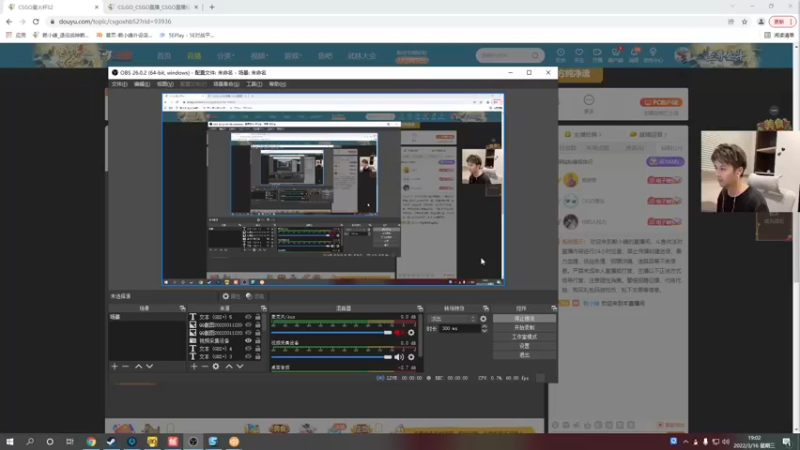The image size is (800, 450).
Task: Open Douyu 游戏 navigation dropdown
Action: pyautogui.click(x=293, y=56)
